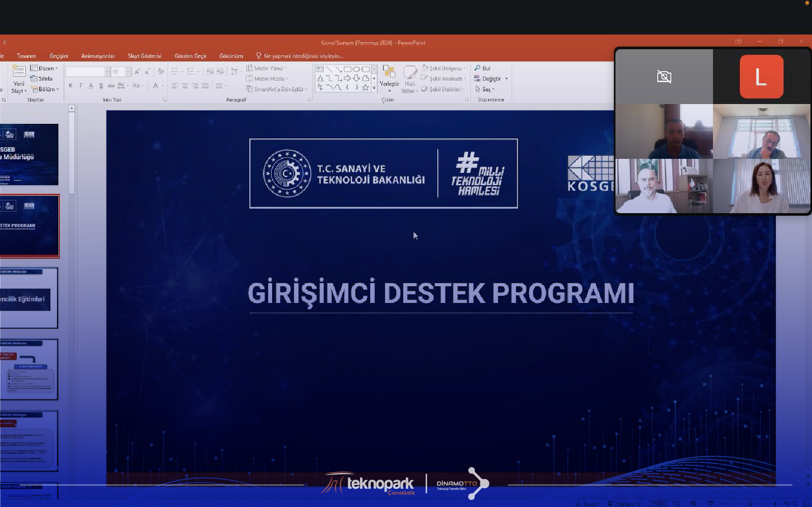This screenshot has width=812, height=507.
Task: Click the Değiştir replace button
Action: click(491, 79)
